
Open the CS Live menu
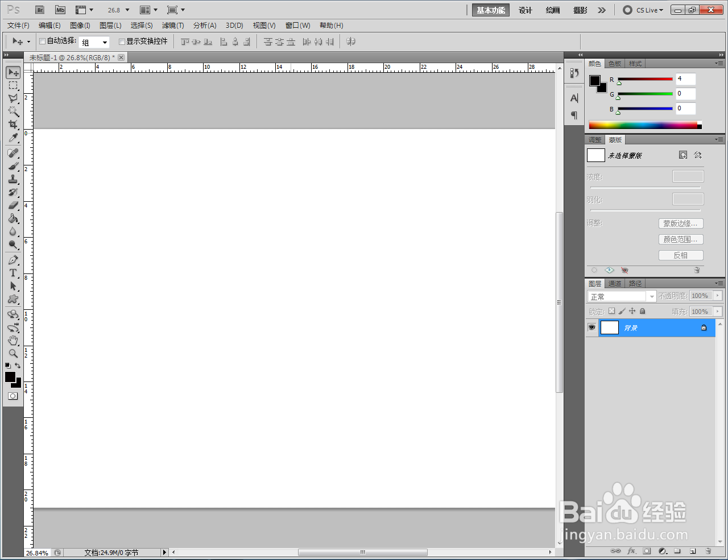click(x=643, y=10)
